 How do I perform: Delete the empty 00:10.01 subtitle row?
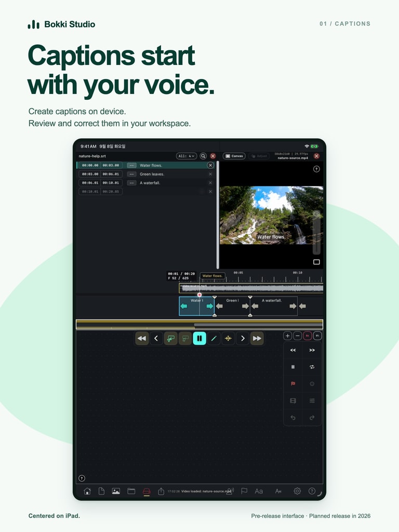pyautogui.click(x=210, y=192)
